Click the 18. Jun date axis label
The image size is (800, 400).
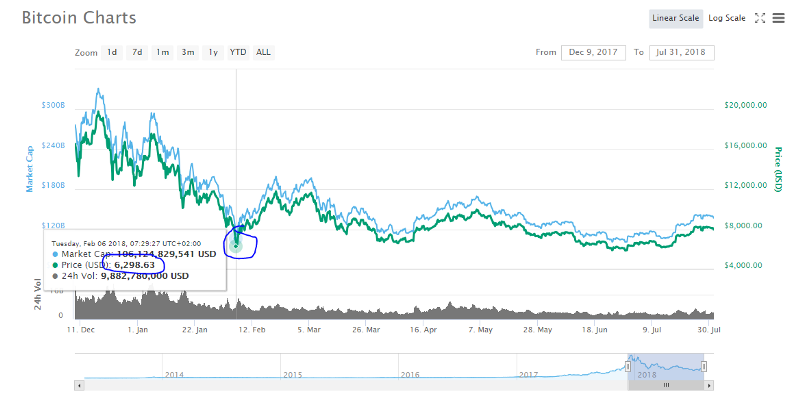click(594, 330)
